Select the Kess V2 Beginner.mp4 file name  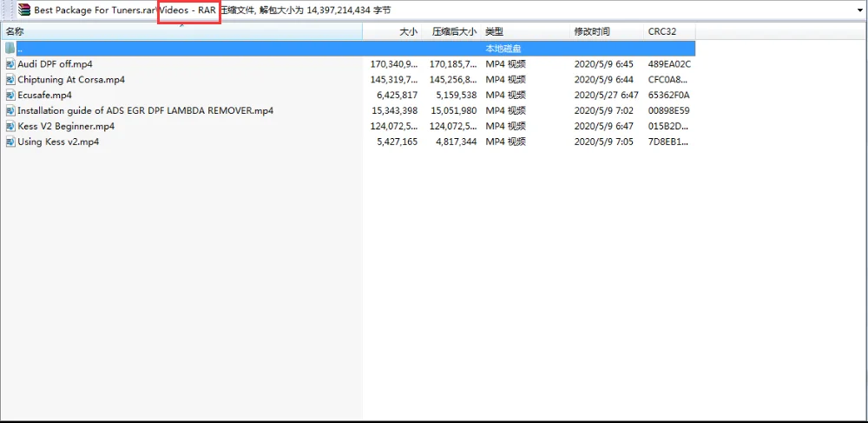[66, 126]
